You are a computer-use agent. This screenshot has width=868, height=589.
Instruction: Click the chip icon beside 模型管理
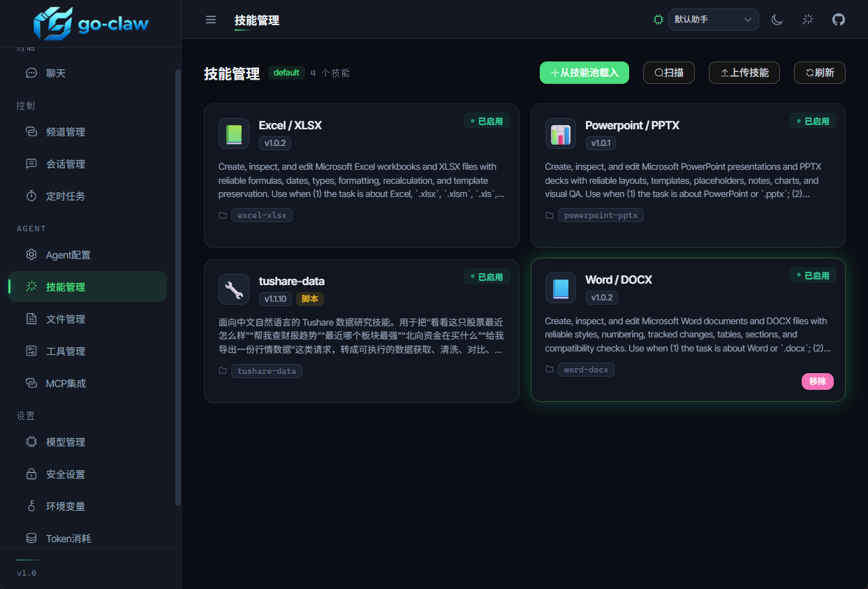coord(31,442)
